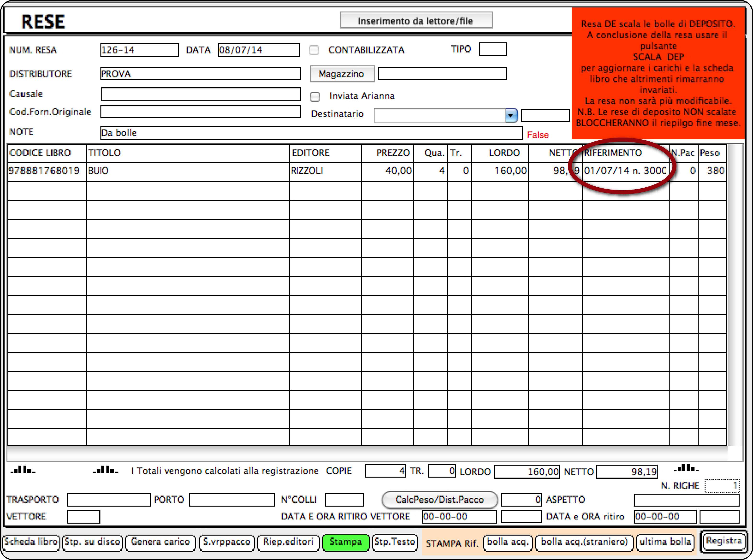Screen dimensions: 753x560
Task: Click the EDITORE column header
Action: click(326, 153)
